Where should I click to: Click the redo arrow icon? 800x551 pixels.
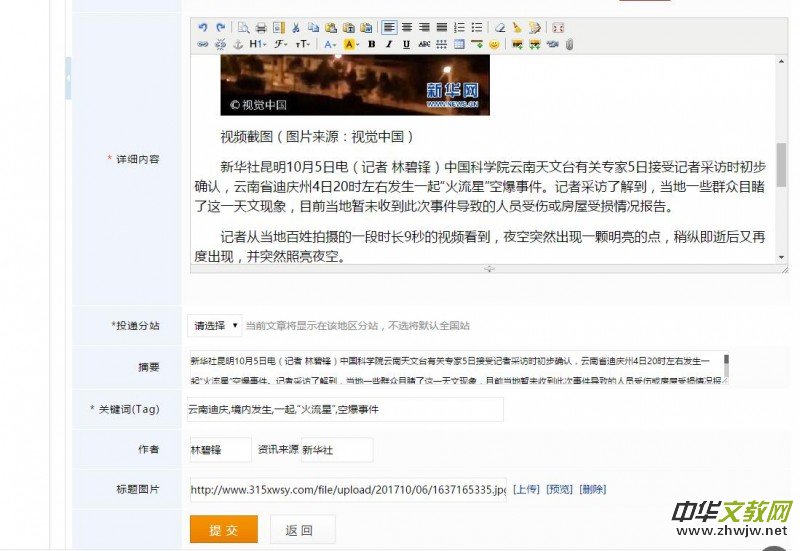219,27
